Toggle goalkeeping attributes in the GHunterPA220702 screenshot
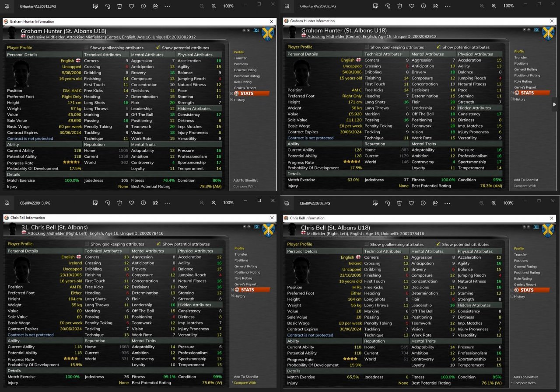This screenshot has width=560, height=392. click(367, 47)
